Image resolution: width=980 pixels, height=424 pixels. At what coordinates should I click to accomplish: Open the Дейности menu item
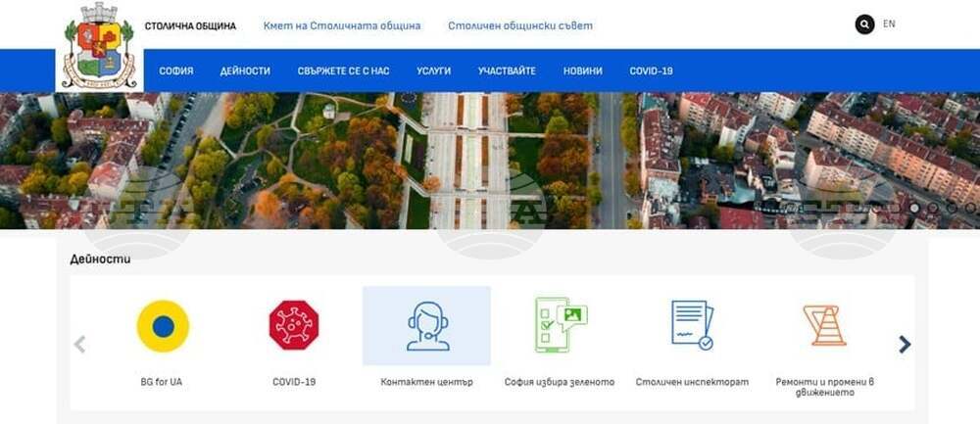coord(245,71)
